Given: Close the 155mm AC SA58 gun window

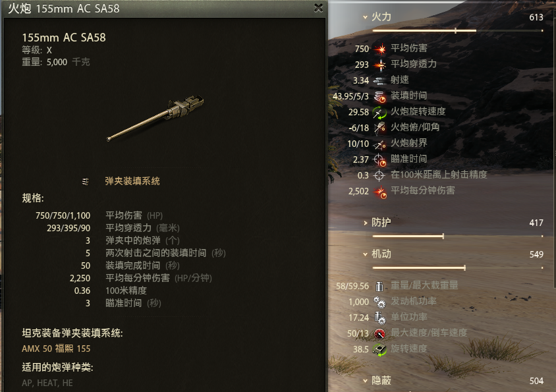Looking at the screenshot, I should tap(318, 8).
